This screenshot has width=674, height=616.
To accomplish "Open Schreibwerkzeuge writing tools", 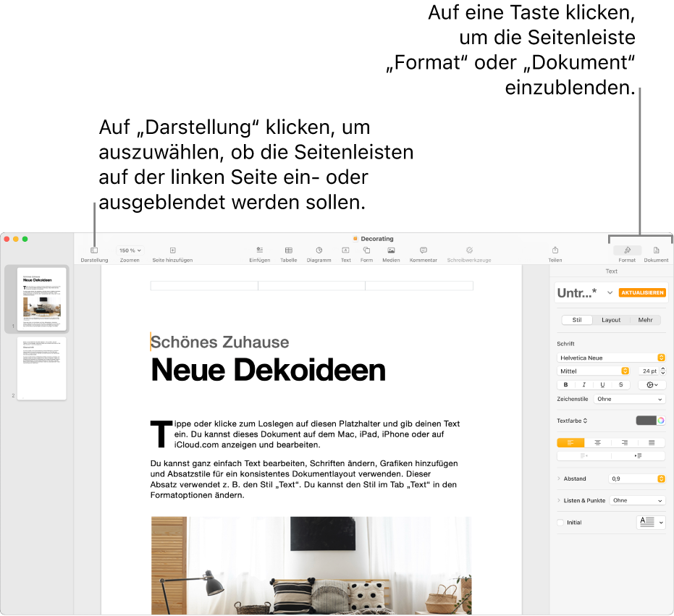I will 469,250.
